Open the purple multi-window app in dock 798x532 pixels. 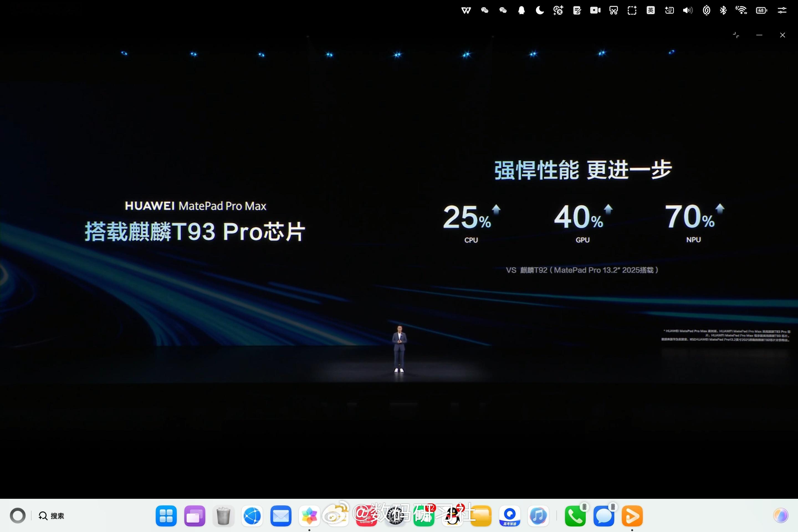click(x=195, y=516)
